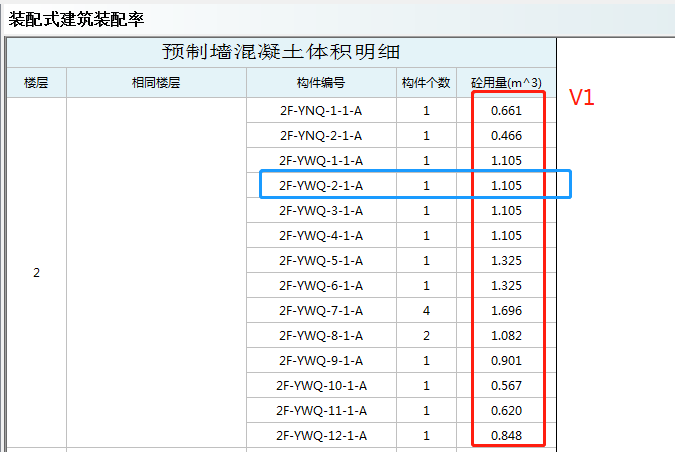Viewport: 675px width, 452px height.
Task: Click component cell 2F-YWQ-7-1-A
Action: click(x=321, y=311)
